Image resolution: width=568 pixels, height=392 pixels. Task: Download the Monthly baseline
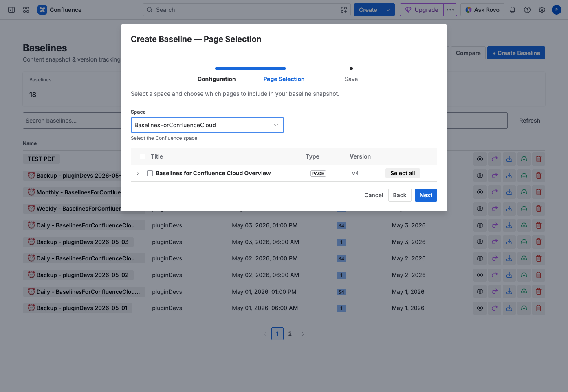[509, 192]
